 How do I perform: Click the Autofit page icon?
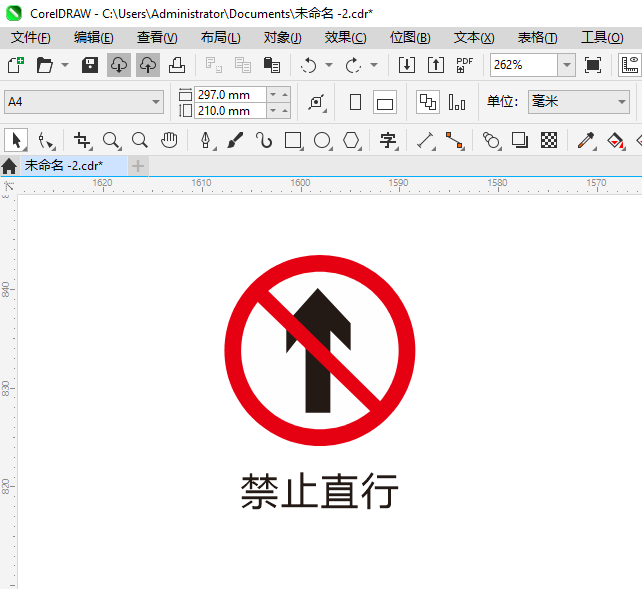(317, 102)
